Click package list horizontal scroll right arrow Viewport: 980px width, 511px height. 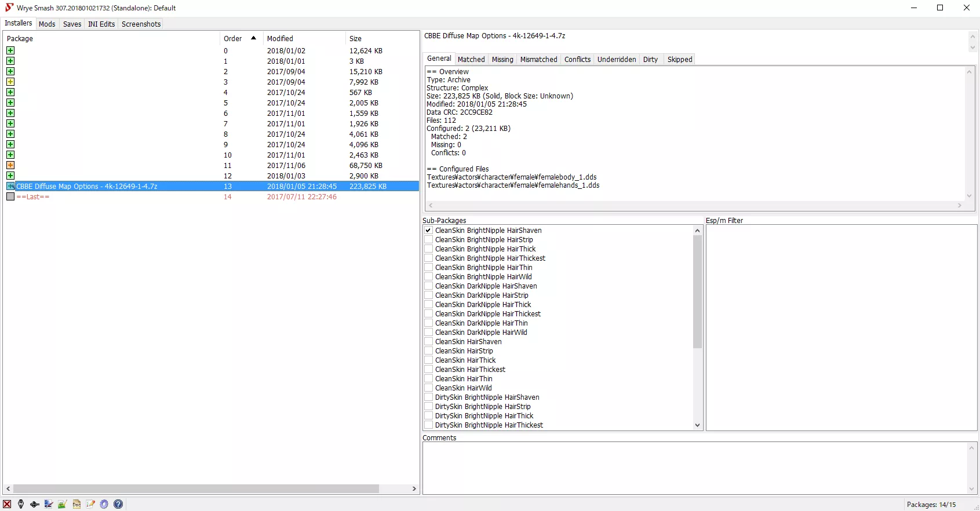(x=414, y=488)
